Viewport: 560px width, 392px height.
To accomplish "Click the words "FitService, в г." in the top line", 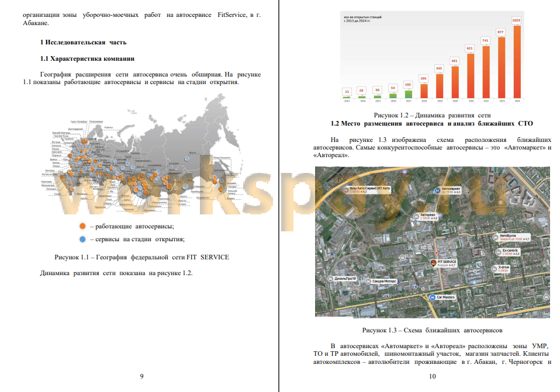I will [239, 15].
